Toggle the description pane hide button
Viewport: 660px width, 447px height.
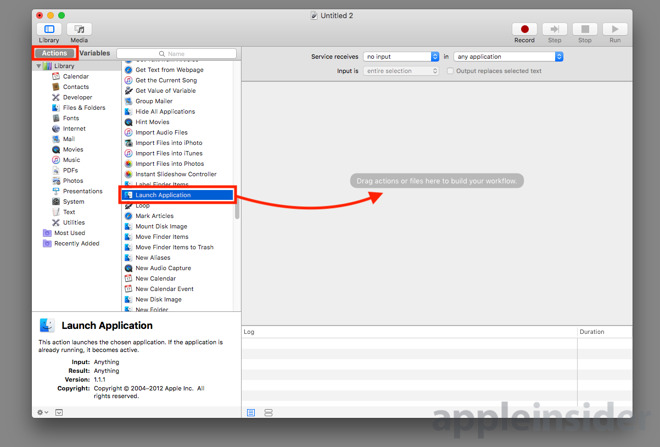click(x=59, y=412)
